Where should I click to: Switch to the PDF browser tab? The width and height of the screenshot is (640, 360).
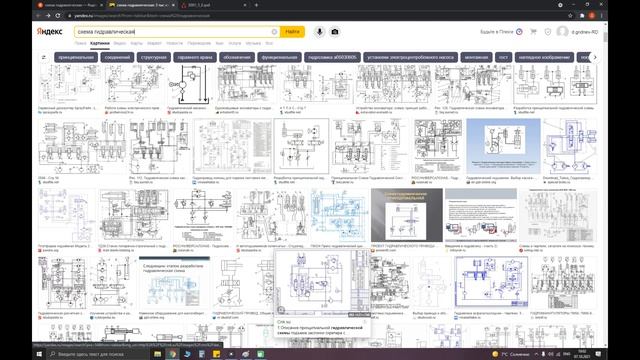(x=212, y=5)
